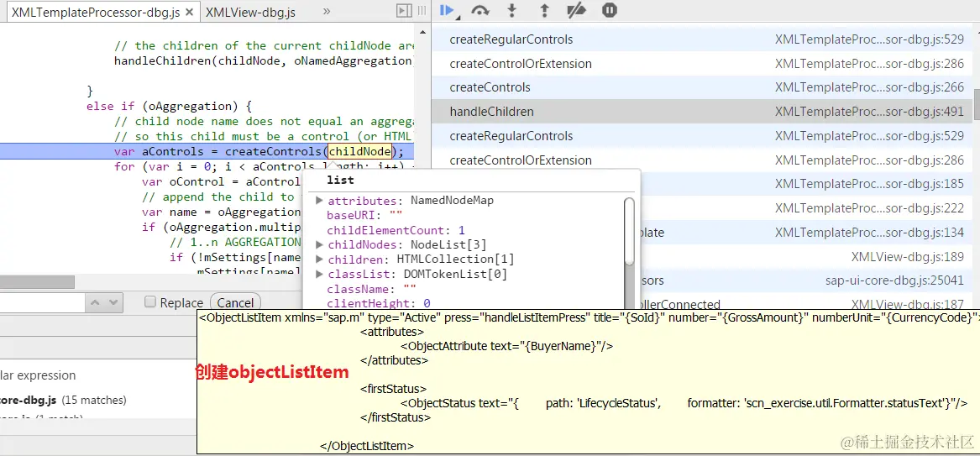Screen dimensions: 980x456
Task: Expand children: HTMLCollection[1] property
Action: [319, 259]
